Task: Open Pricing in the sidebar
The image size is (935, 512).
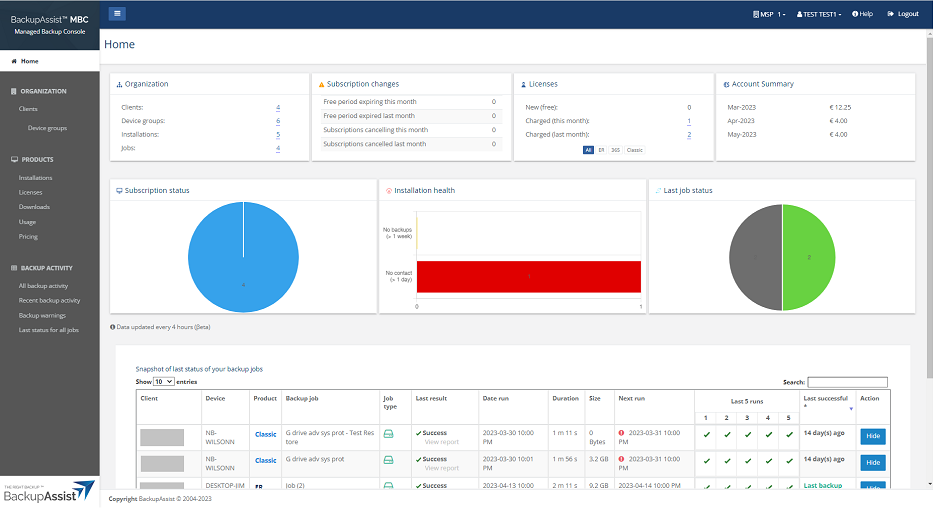Action: tap(28, 237)
